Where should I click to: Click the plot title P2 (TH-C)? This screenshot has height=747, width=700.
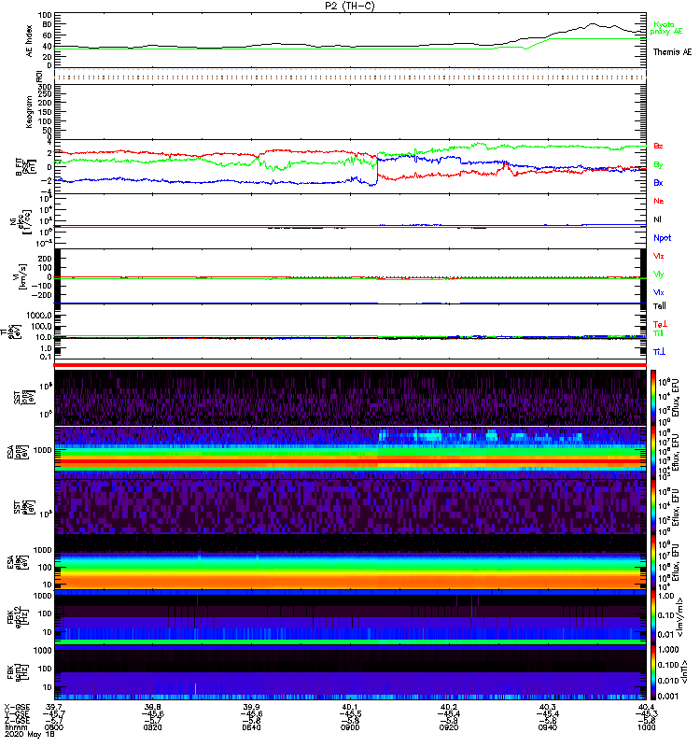click(x=350, y=6)
